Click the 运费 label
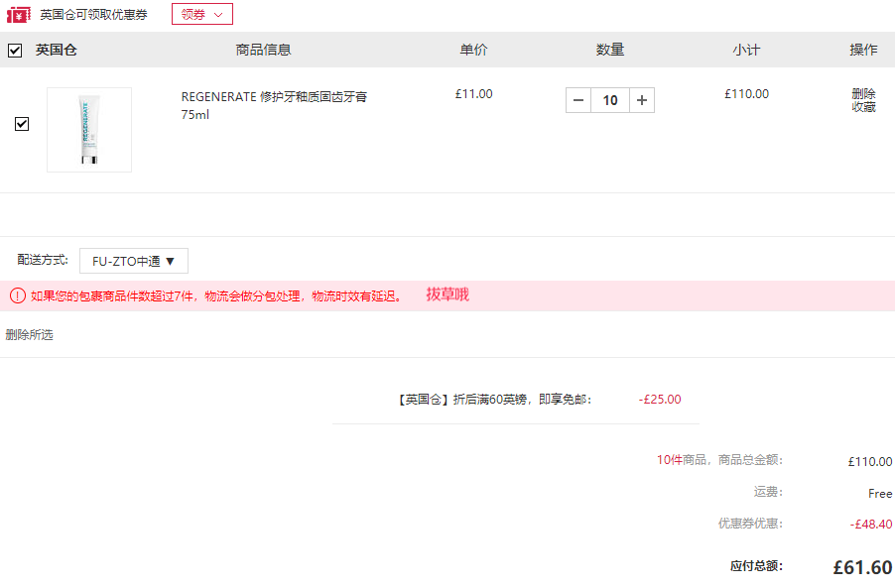This screenshot has height=588, width=895. [x=768, y=492]
